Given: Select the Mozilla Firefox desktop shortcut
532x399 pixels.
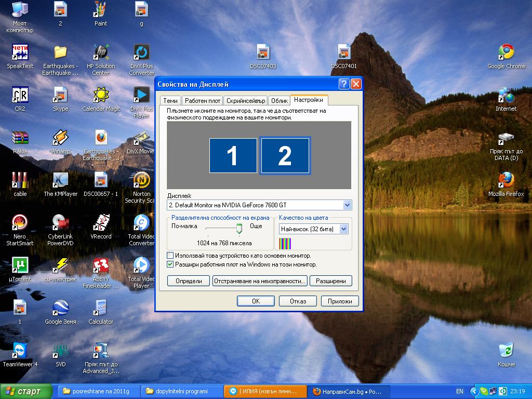Looking at the screenshot, I should 506,180.
